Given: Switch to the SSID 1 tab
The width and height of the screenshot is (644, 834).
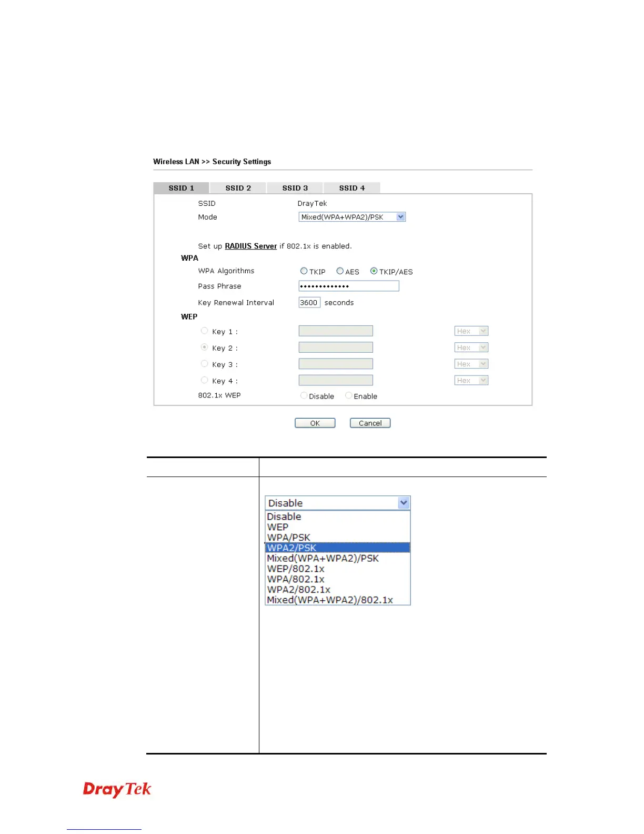Looking at the screenshot, I should [x=182, y=188].
